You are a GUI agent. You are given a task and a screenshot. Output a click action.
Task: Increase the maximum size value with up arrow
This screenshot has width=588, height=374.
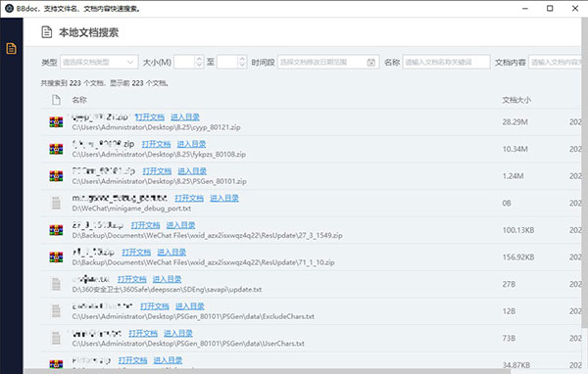(242, 59)
